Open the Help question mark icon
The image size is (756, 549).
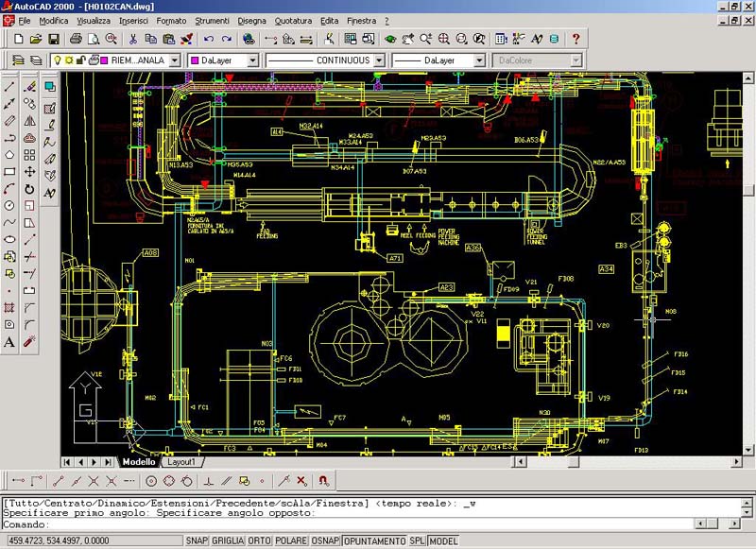pos(576,39)
